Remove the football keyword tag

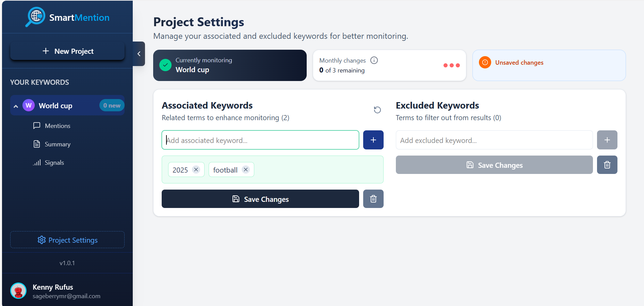pyautogui.click(x=246, y=170)
